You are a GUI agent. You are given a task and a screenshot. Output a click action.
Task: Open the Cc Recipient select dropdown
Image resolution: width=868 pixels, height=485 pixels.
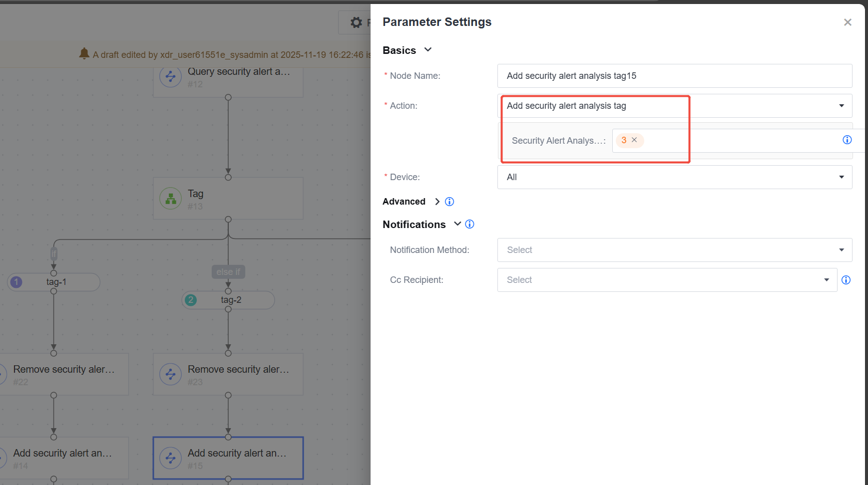(667, 280)
